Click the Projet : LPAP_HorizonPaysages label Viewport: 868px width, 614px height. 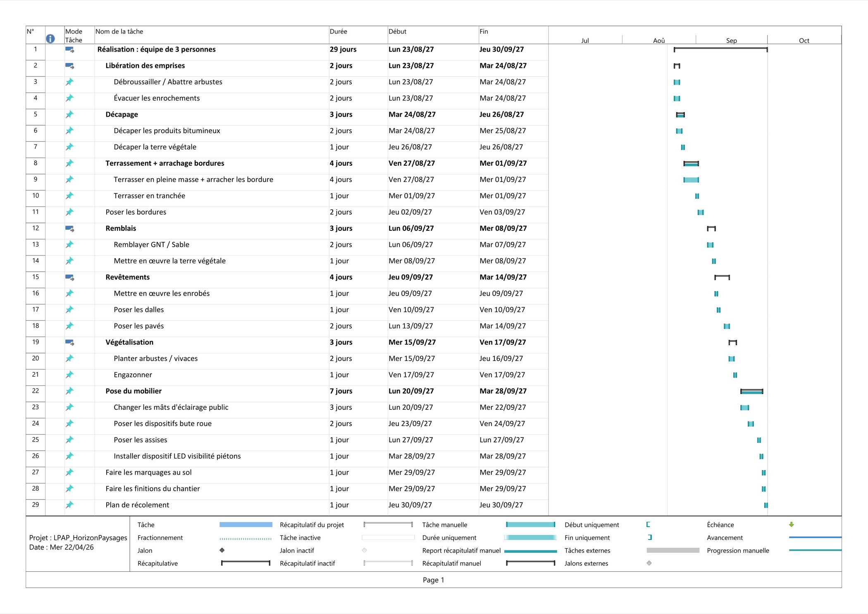point(78,538)
